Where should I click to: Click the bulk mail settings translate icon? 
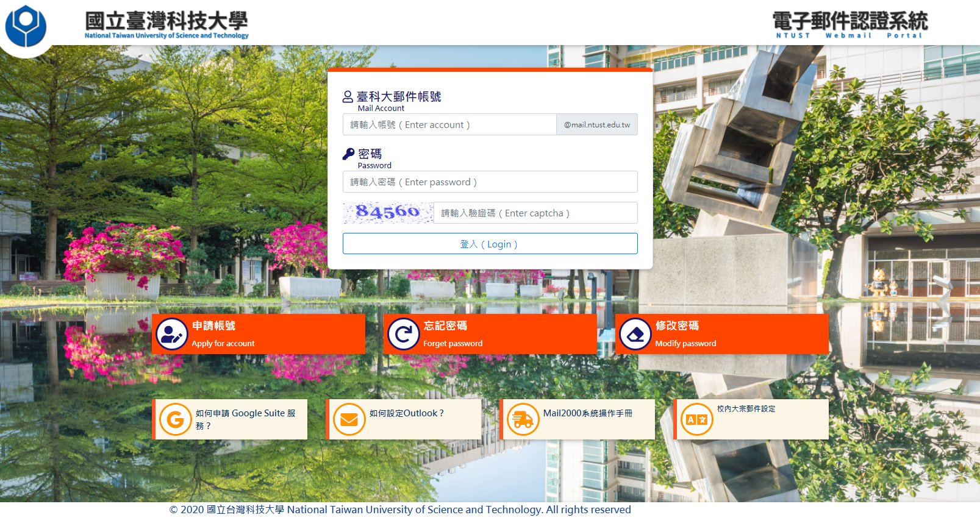697,419
